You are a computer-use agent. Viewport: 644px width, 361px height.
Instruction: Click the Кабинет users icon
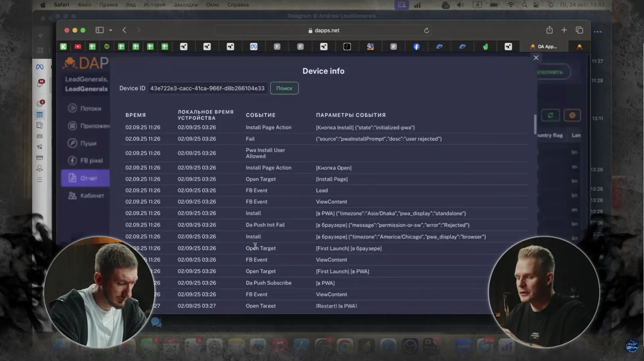(72, 196)
